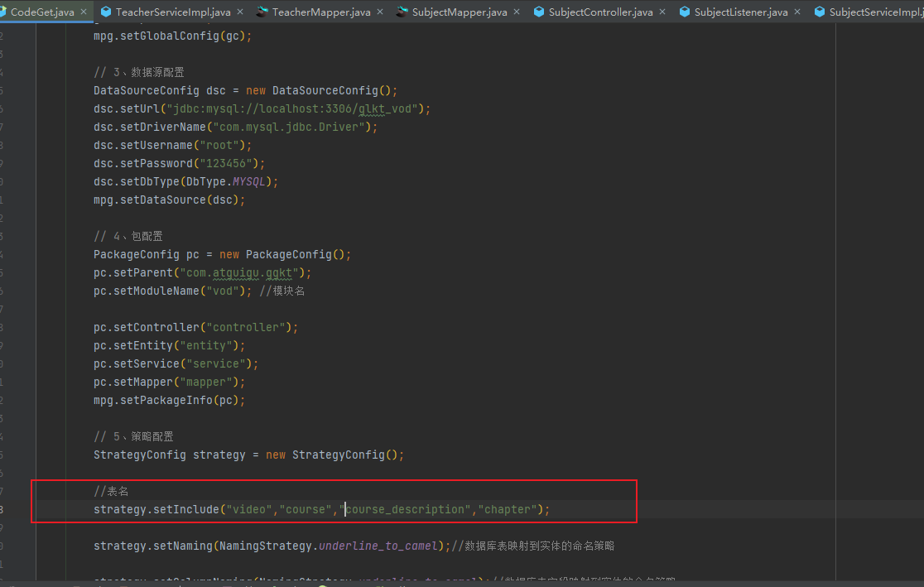Close the TeacherMapper.java editor tab
This screenshot has height=587, width=924.
pos(380,12)
